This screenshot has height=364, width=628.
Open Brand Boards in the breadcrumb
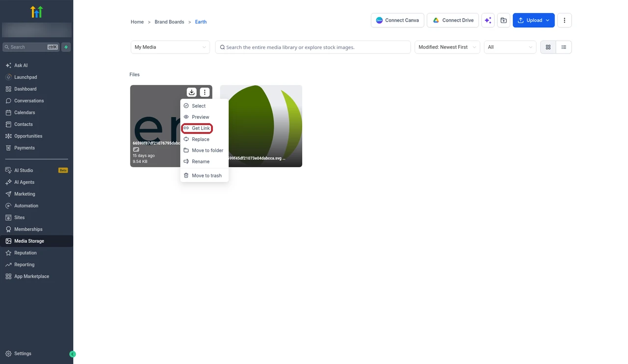169,22
